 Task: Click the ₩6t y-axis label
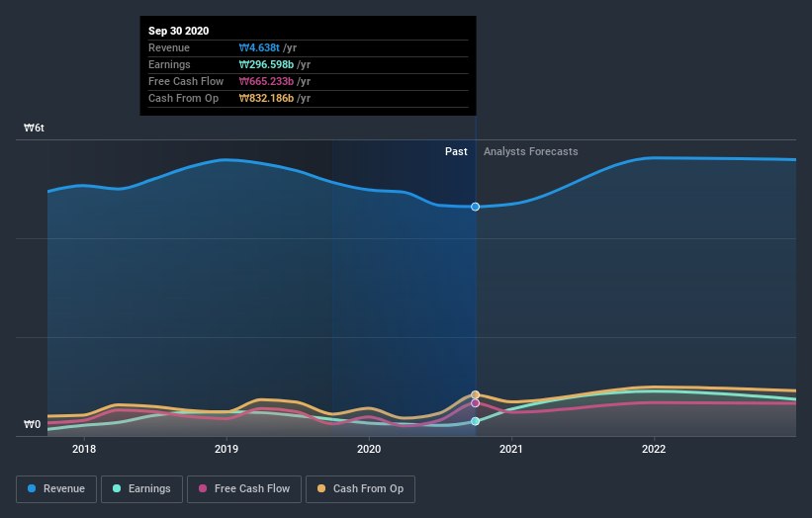(34, 128)
